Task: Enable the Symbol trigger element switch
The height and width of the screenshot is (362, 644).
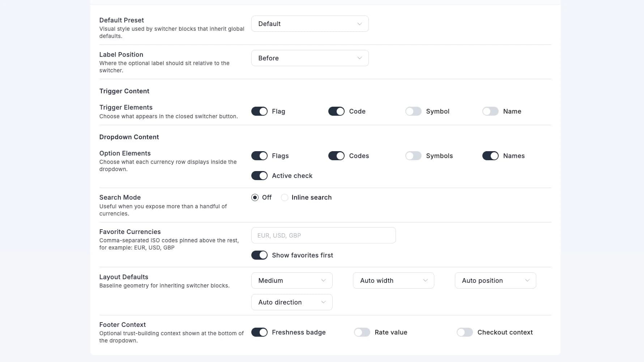Action: coord(413,111)
